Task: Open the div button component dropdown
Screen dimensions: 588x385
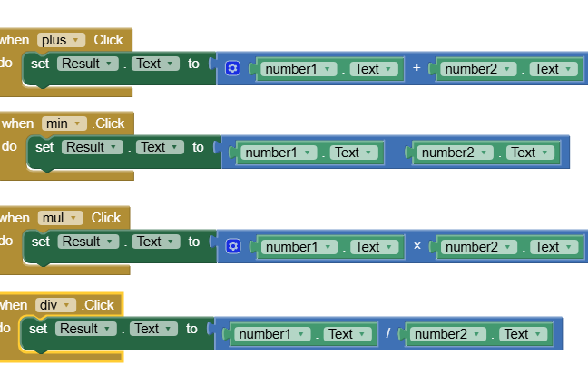Action: coord(56,305)
